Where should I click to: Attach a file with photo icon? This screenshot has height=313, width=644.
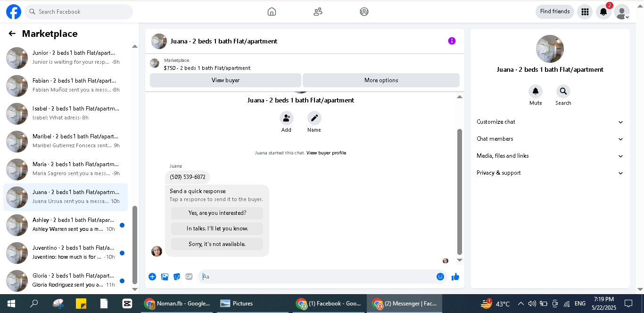pos(165,277)
